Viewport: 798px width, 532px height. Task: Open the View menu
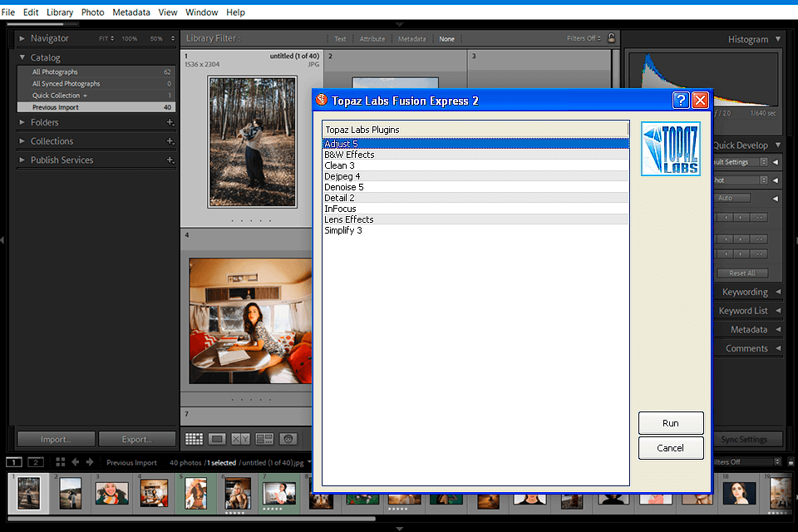click(167, 12)
